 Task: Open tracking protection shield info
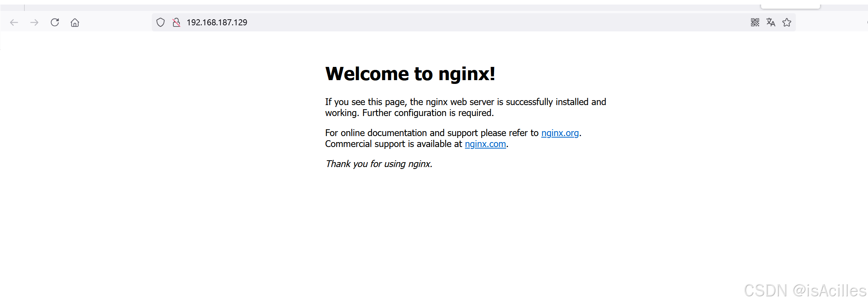[x=161, y=23]
